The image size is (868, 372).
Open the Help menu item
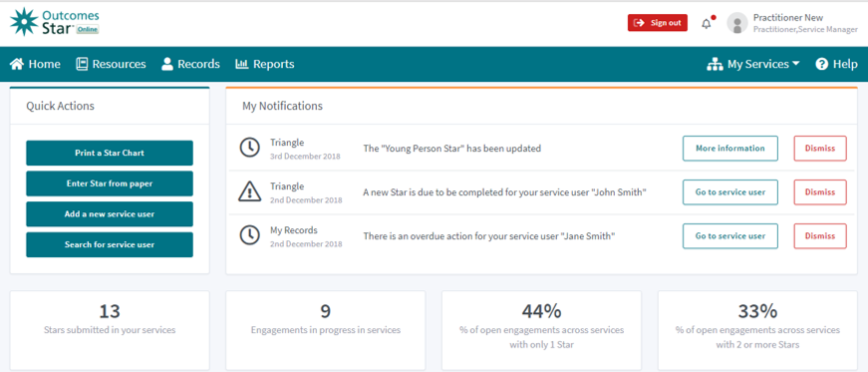[836, 64]
